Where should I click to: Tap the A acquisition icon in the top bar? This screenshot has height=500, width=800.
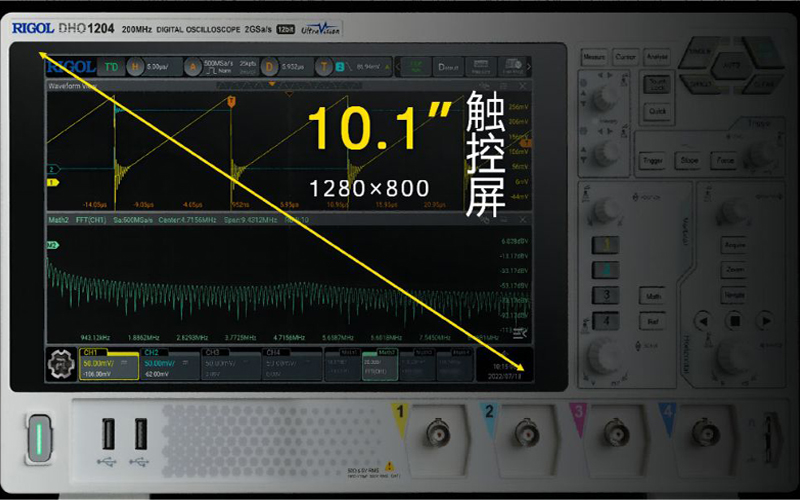pyautogui.click(x=193, y=67)
